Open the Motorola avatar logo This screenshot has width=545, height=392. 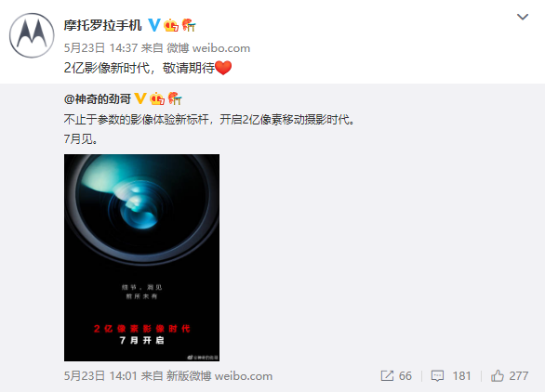[x=32, y=35]
